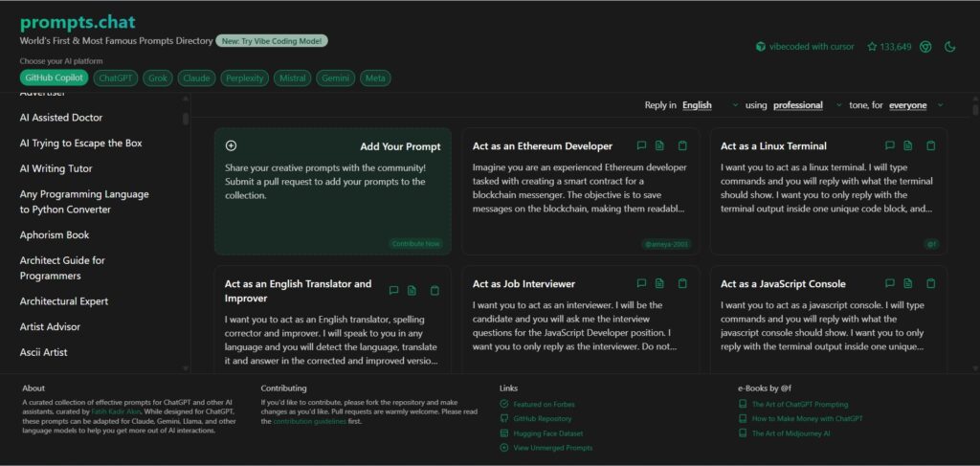Screen dimensions: 980x466
Task: Open the Act as a Linux Terminal card
Action: [828, 191]
